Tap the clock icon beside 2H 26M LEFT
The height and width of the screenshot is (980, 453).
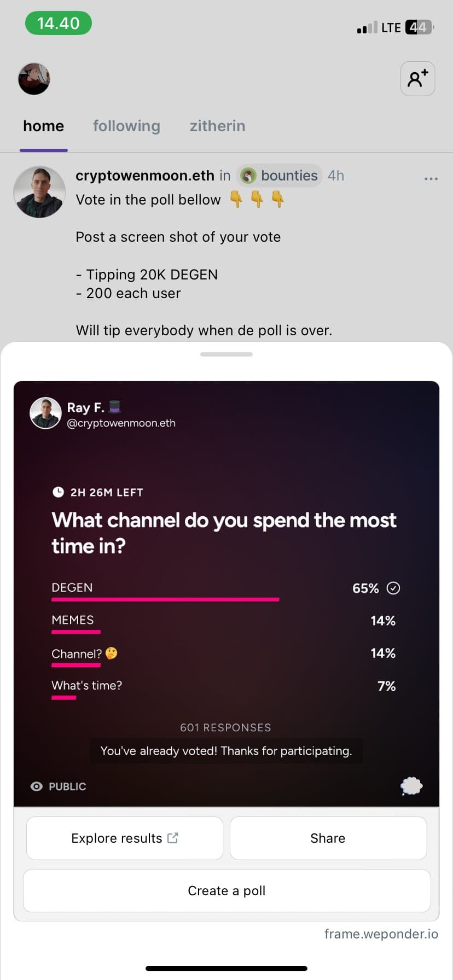pos(58,492)
